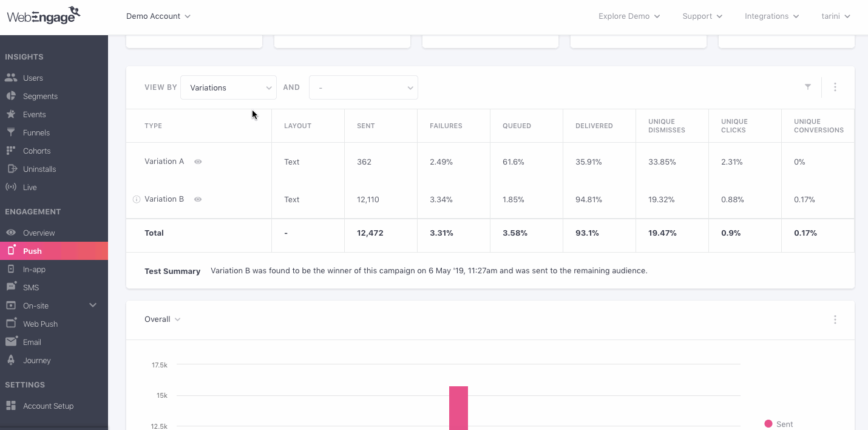Click the Unique Dismisses column header
This screenshot has width=868, height=430.
pos(665,126)
